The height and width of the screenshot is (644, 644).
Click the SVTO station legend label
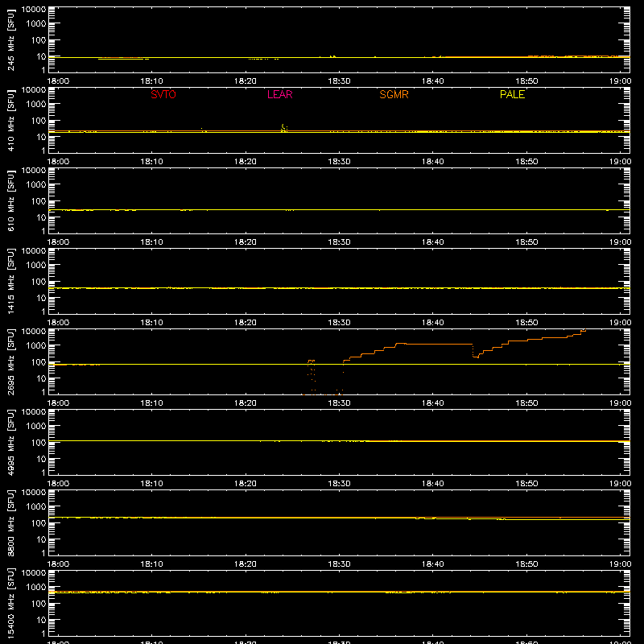click(x=163, y=94)
